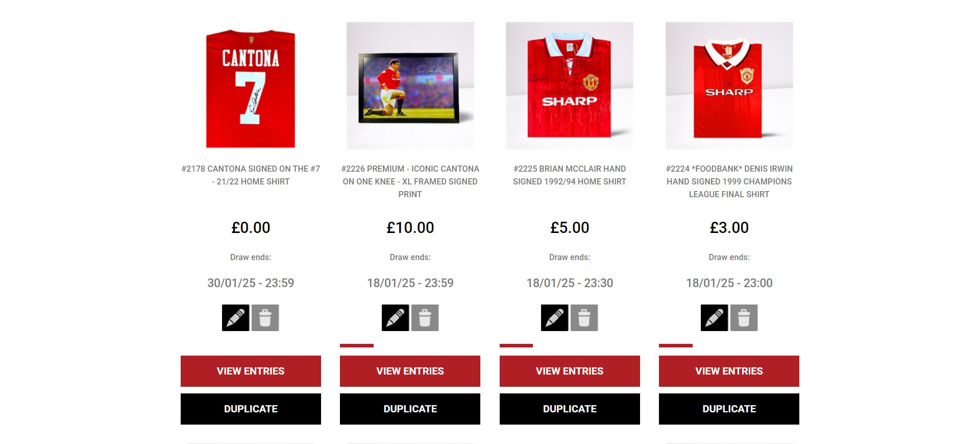
Task: View entries for #2226 Cantona print
Action: click(x=410, y=371)
